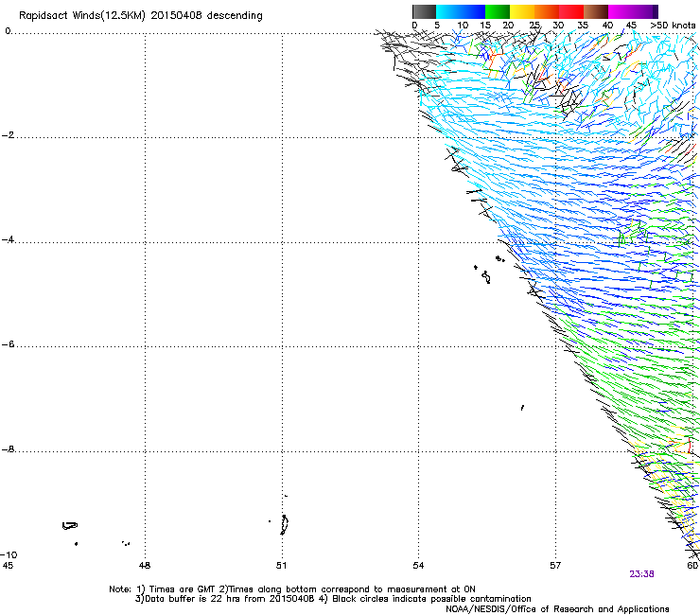The image size is (700, 615).
Task: Click the gray 0-5 knots color segment
Action: click(x=424, y=11)
